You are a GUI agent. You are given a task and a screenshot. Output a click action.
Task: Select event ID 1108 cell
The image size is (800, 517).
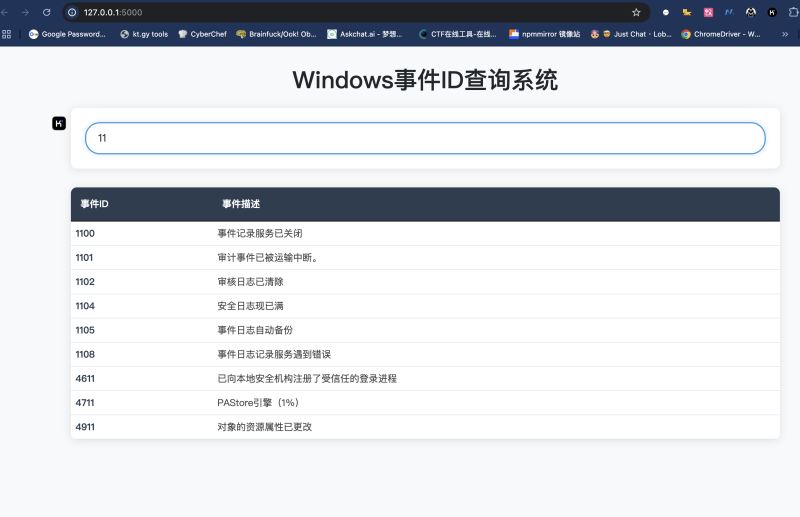85,354
